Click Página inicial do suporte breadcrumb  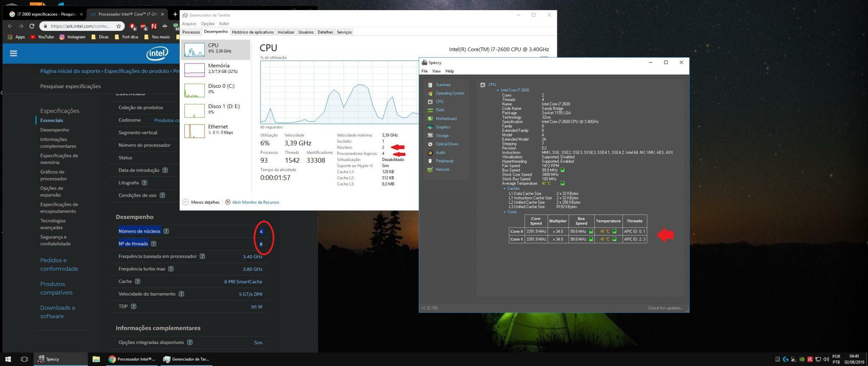click(70, 71)
